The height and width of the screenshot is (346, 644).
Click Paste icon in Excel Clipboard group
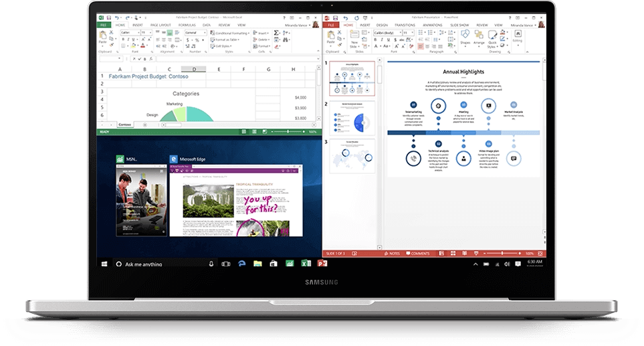coord(103,35)
